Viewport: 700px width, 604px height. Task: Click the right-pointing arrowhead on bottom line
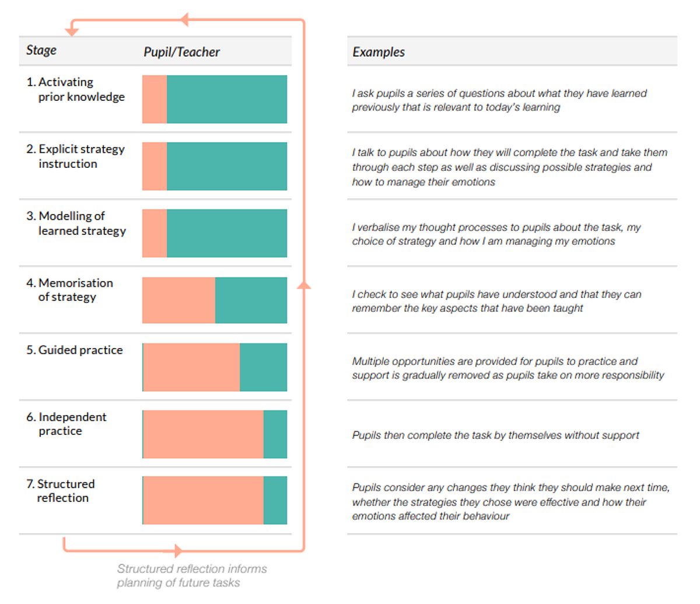tap(178, 550)
